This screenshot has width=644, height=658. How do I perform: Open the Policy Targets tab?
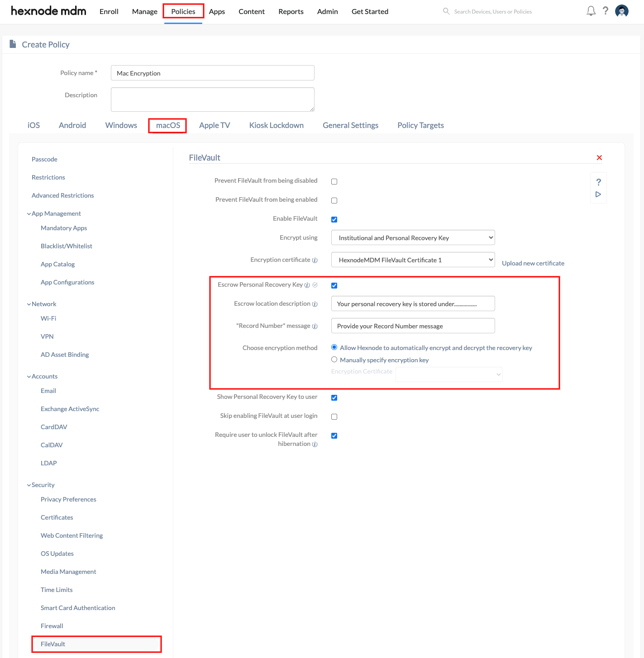(x=420, y=125)
